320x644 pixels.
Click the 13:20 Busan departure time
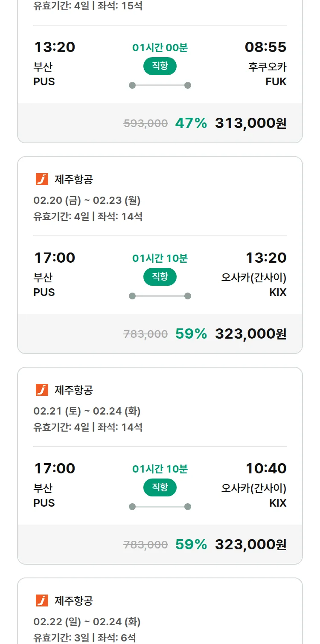[x=55, y=47]
